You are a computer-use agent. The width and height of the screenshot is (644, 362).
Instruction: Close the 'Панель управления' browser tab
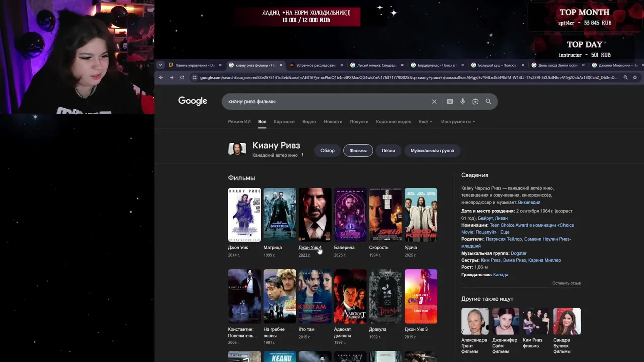(x=220, y=65)
